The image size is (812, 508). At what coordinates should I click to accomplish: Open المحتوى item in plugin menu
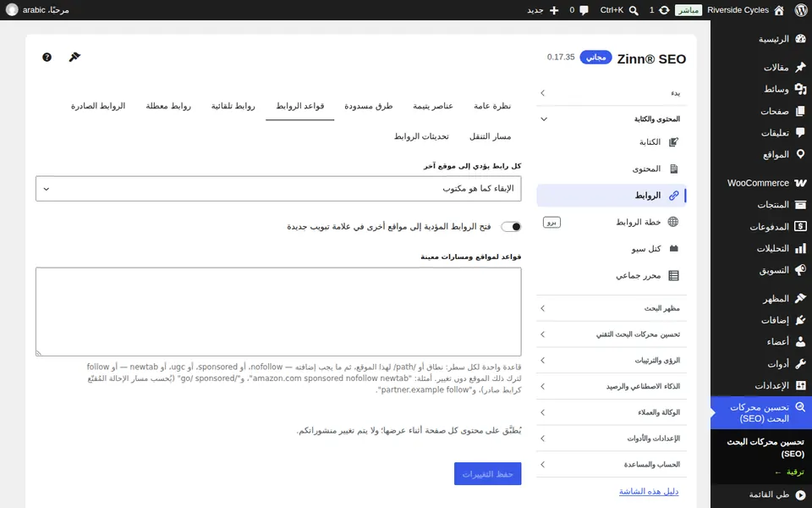point(612,168)
